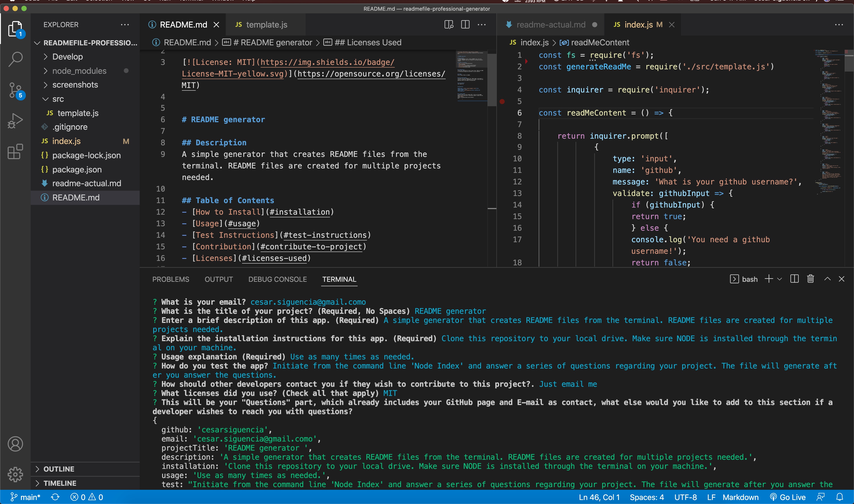Close the index.js editor tab
Viewport: 854px width, 504px height.
pos(671,25)
